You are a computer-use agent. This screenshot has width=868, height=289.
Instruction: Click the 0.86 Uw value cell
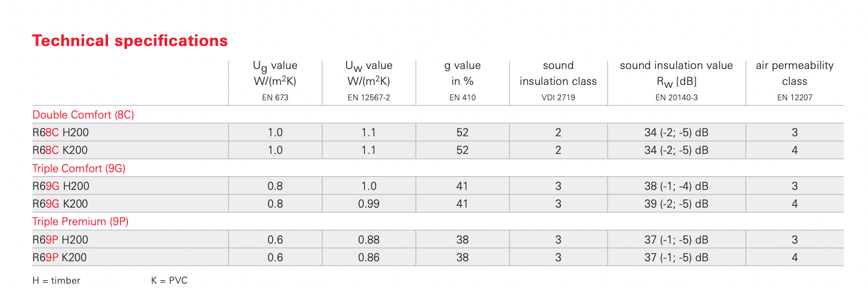[x=369, y=257]
